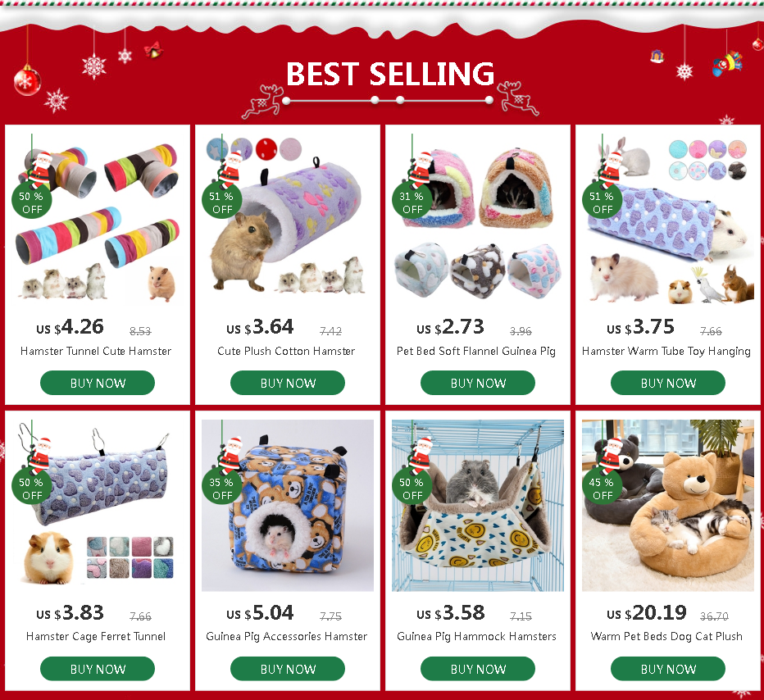Click the 51% OFF badge on Cute Plush Cotton Hamster
This screenshot has width=764, height=700.
click(x=221, y=202)
